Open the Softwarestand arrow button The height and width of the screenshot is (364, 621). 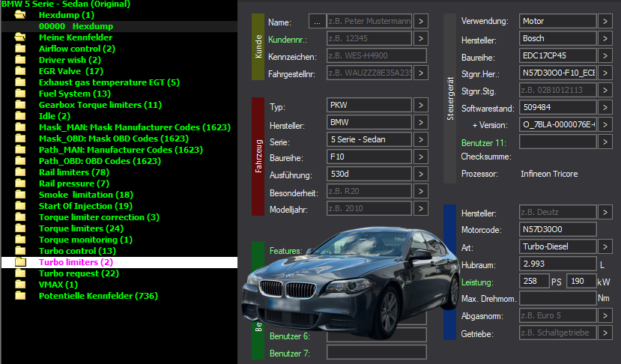click(605, 107)
